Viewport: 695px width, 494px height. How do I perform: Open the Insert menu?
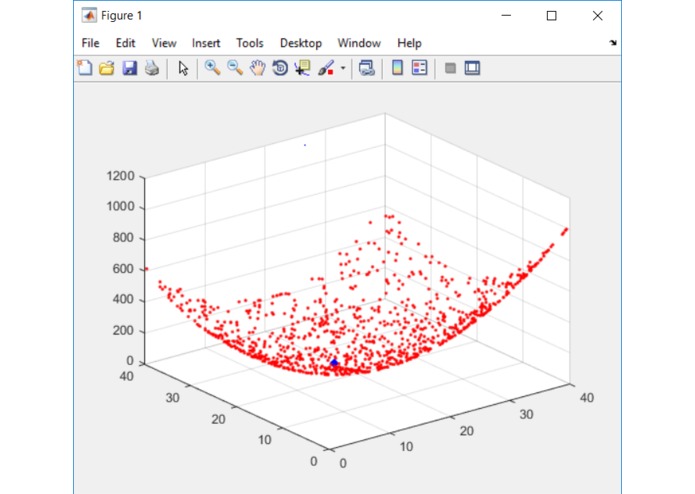pos(206,43)
